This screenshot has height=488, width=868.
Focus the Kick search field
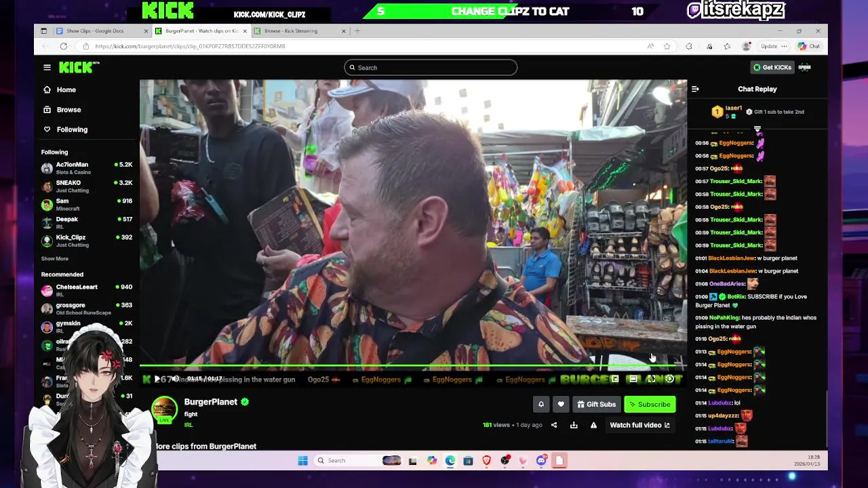tap(431, 68)
